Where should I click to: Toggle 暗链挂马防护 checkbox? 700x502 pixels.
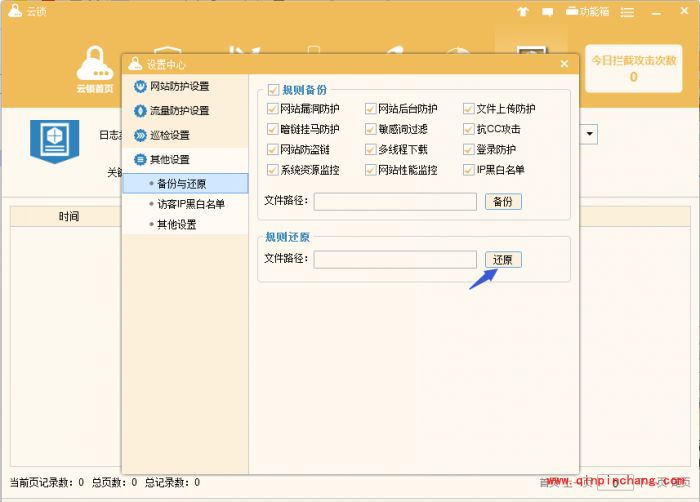[272, 129]
